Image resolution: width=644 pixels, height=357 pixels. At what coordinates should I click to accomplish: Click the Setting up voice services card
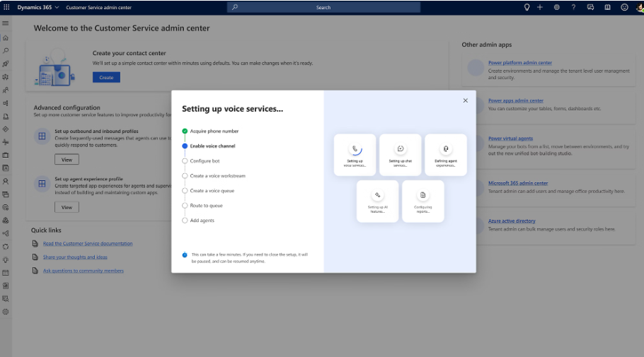355,155
